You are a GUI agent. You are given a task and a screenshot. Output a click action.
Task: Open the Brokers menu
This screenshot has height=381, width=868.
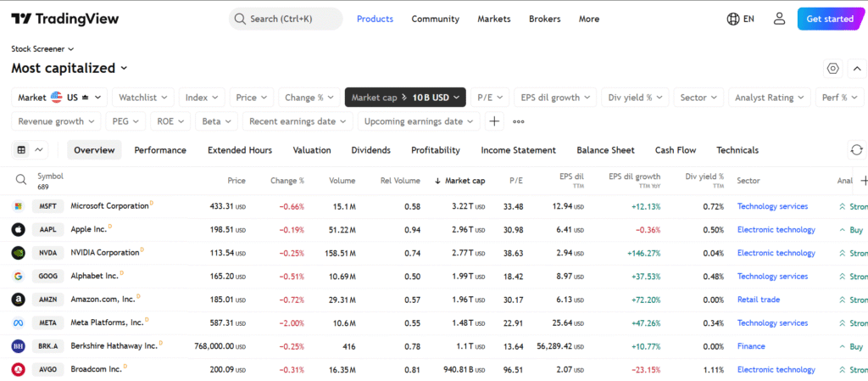pos(545,19)
